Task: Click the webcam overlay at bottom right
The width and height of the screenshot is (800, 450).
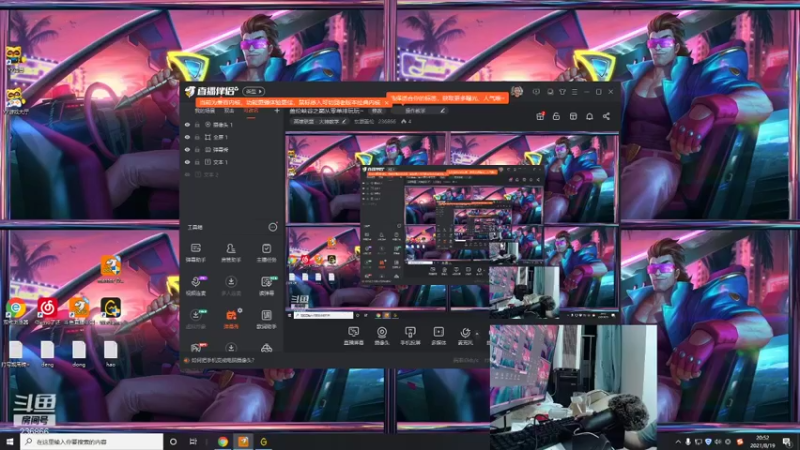Action: [573, 387]
